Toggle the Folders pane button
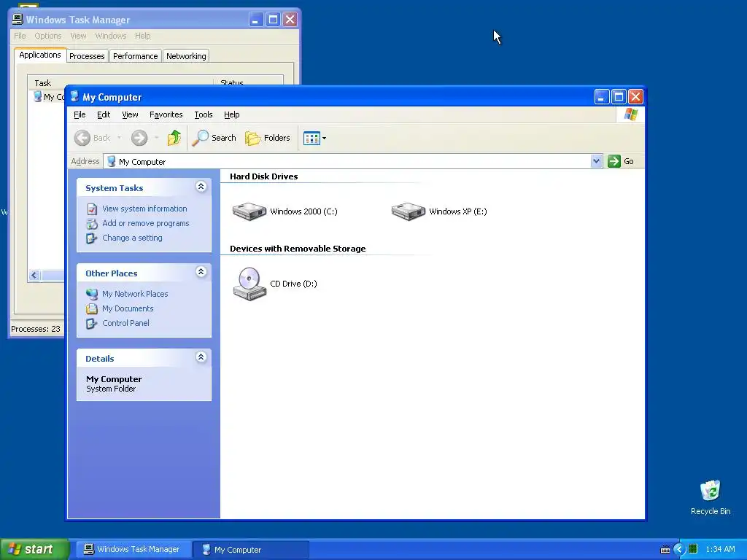This screenshot has width=747, height=560. coord(267,138)
